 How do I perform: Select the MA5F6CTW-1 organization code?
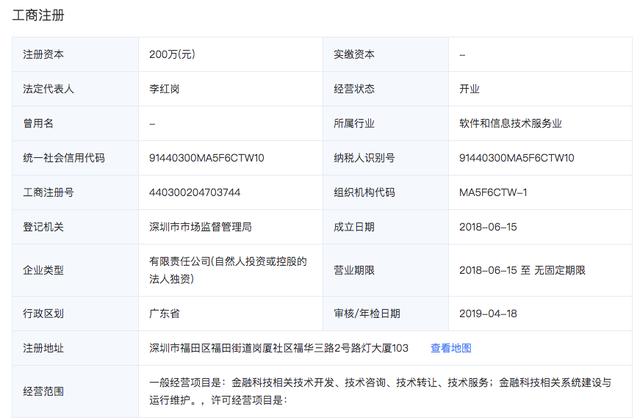click(493, 192)
